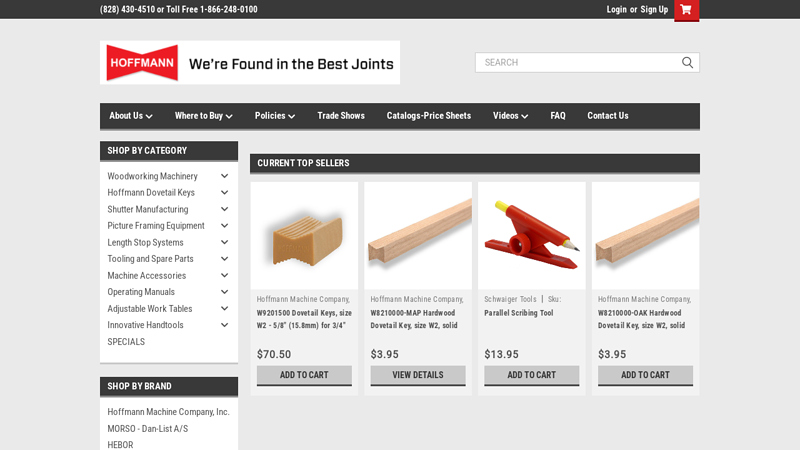The image size is (800, 450).
Task: Click the search magnifier icon
Action: click(x=687, y=62)
